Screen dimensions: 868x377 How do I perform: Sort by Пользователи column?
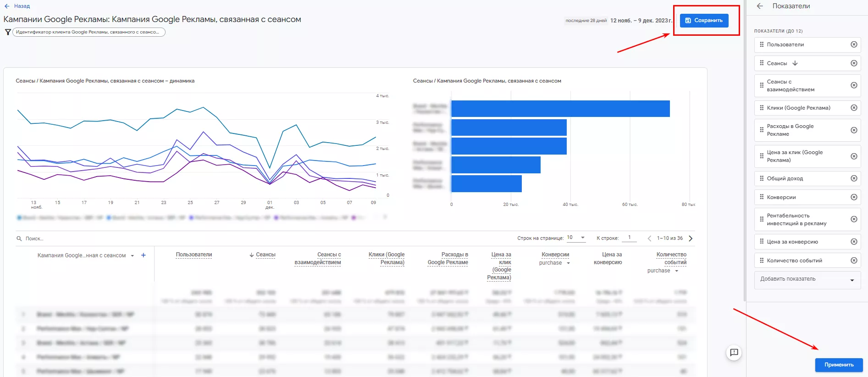[194, 255]
